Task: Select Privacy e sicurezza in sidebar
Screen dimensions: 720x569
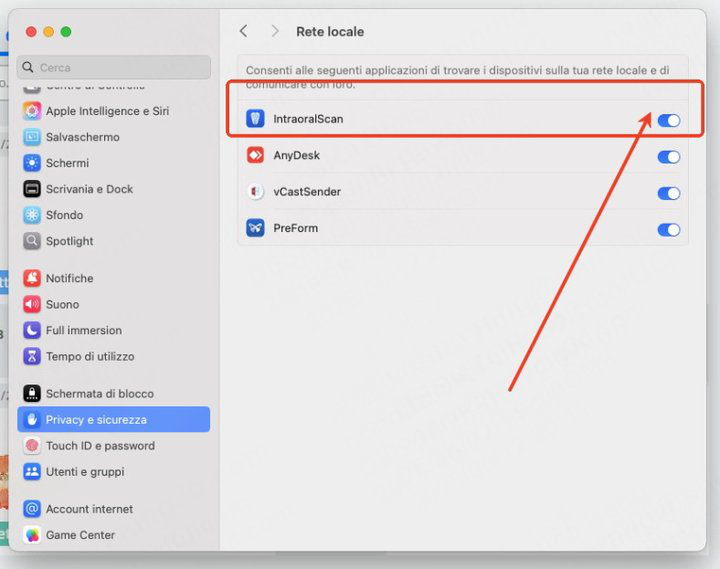Action: tap(113, 419)
